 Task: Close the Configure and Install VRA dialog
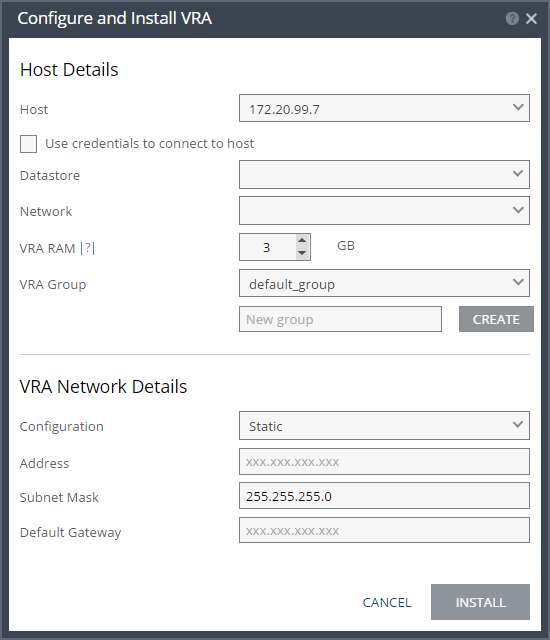click(531, 18)
